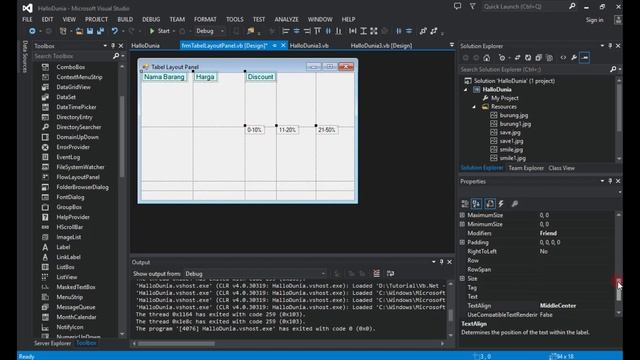Click the Align Centers layout icon
The image size is (640, 360).
(x=297, y=31)
